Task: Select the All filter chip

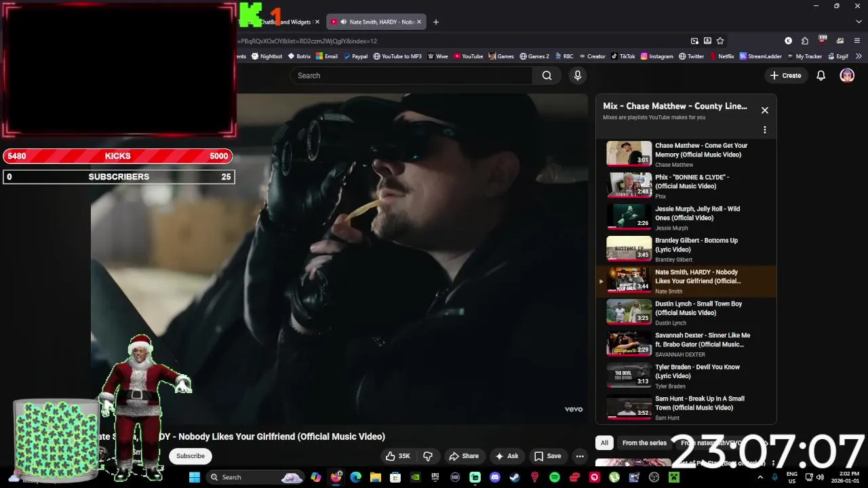Action: click(604, 443)
